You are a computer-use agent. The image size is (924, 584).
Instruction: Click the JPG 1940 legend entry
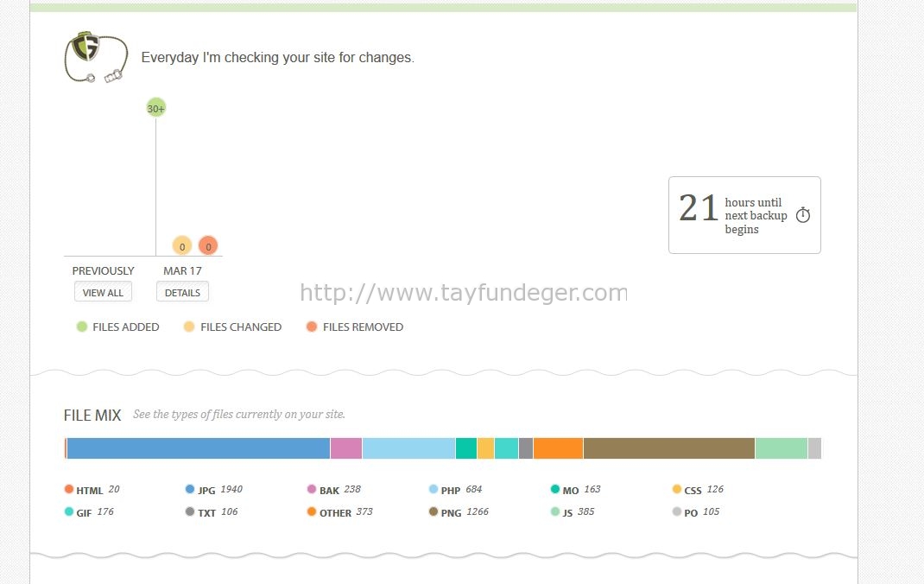213,490
